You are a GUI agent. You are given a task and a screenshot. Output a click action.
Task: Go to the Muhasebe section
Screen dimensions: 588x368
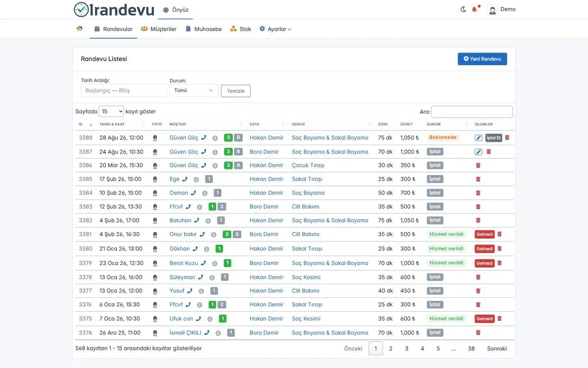pos(203,29)
